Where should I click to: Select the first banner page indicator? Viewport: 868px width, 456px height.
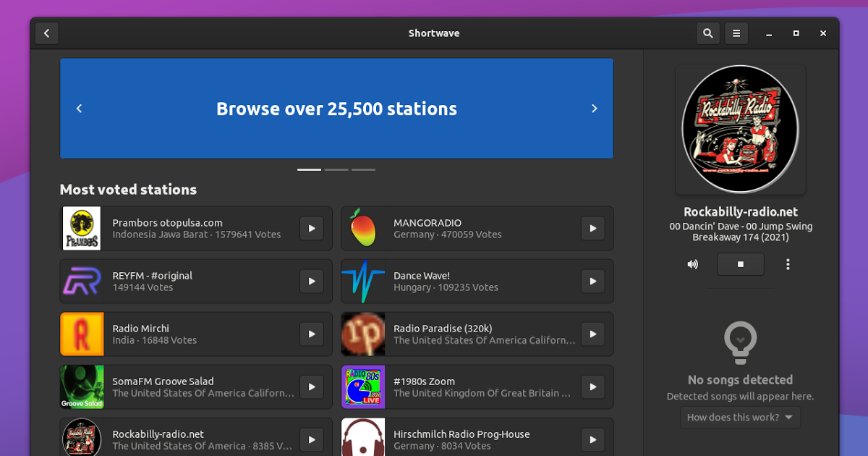point(309,169)
